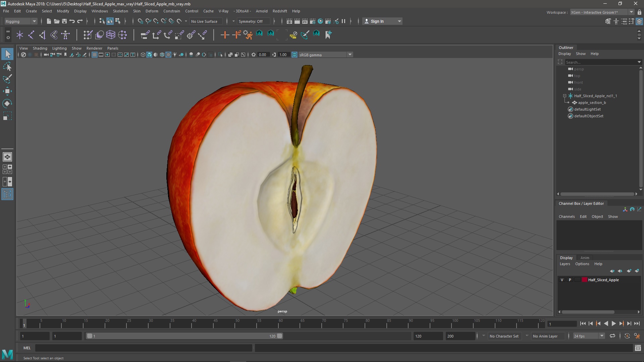Viewport: 644px width, 362px height.
Task: Go to start of playback range
Action: (583, 323)
